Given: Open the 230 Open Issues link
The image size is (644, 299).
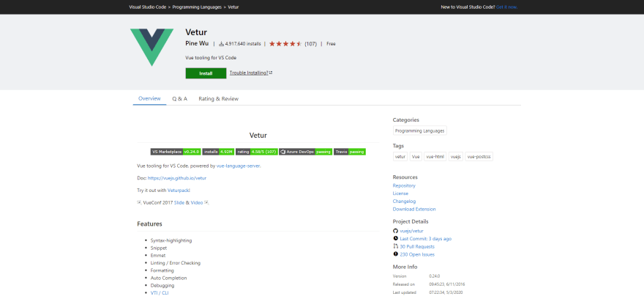Looking at the screenshot, I should [417, 254].
